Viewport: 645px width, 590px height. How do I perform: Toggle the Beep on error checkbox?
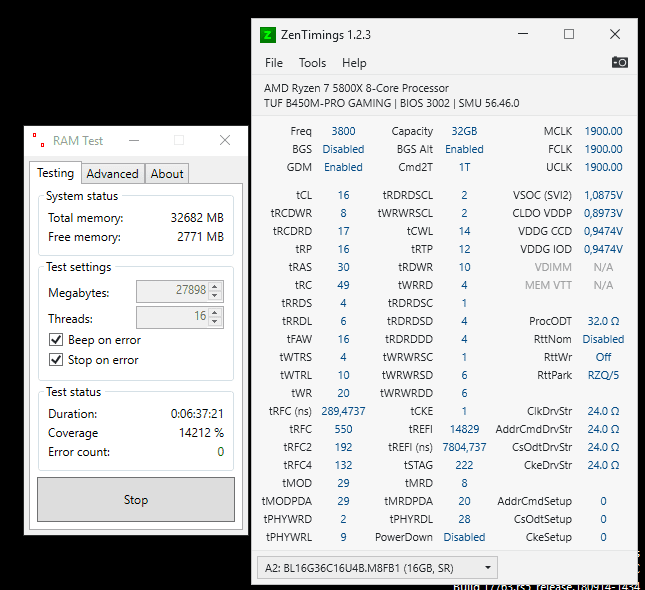point(56,340)
